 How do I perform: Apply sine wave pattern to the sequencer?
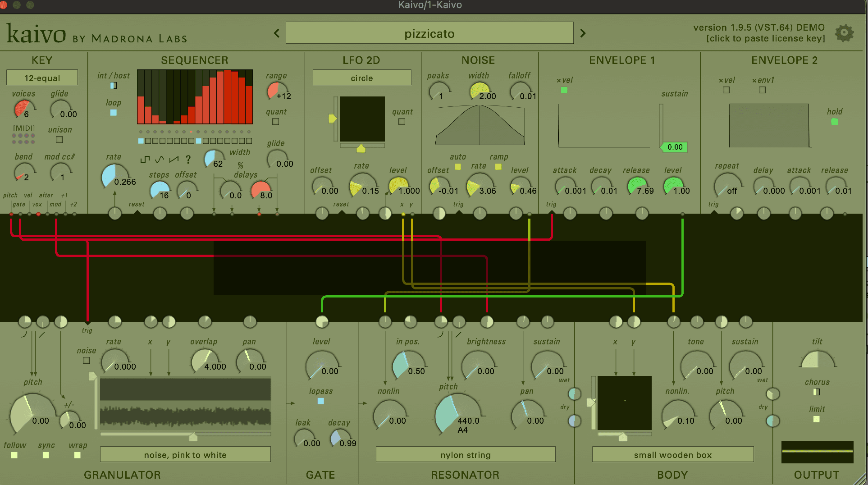point(159,159)
